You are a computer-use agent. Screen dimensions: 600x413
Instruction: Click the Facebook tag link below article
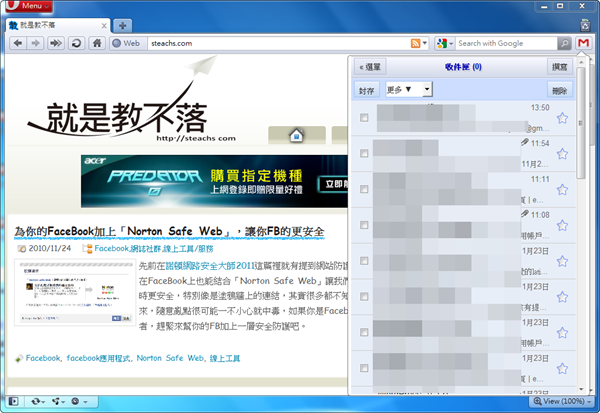43,358
